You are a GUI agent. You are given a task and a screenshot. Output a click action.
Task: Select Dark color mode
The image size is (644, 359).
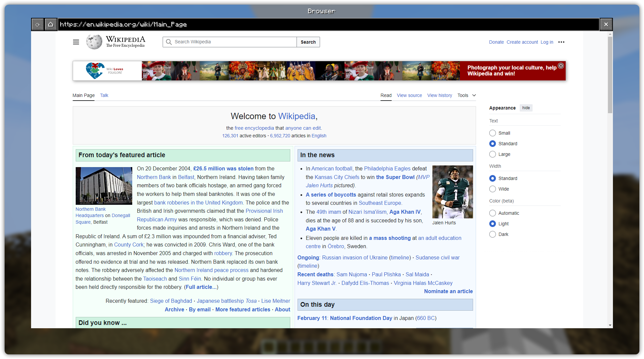click(x=493, y=234)
